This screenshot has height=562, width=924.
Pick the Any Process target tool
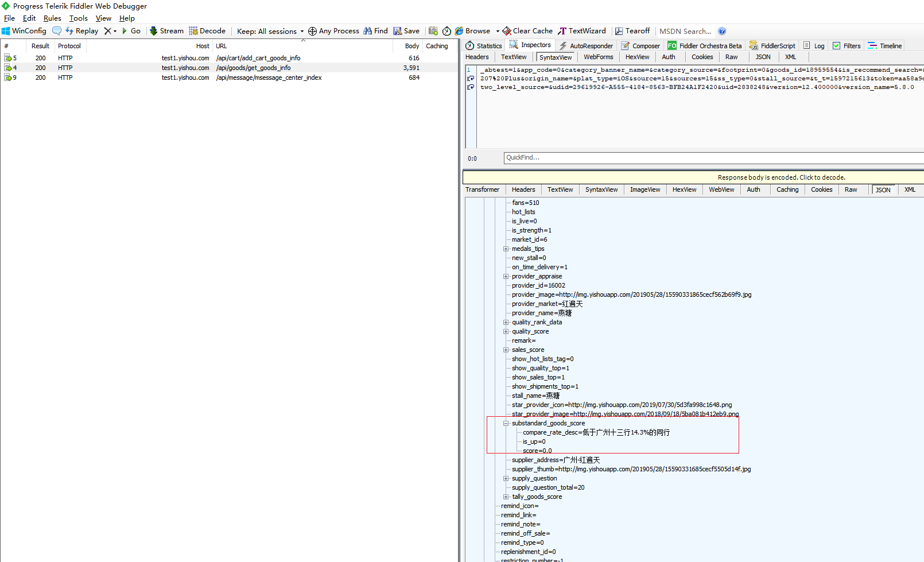pyautogui.click(x=333, y=31)
